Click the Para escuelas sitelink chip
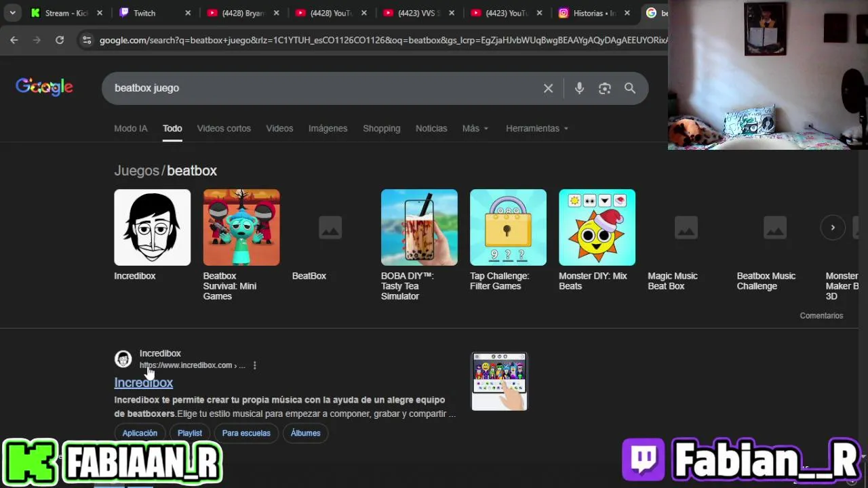868x488 pixels. pyautogui.click(x=246, y=433)
